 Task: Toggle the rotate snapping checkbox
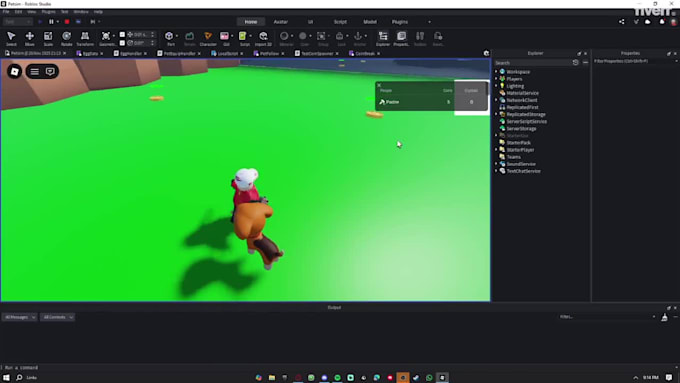pyautogui.click(x=122, y=43)
